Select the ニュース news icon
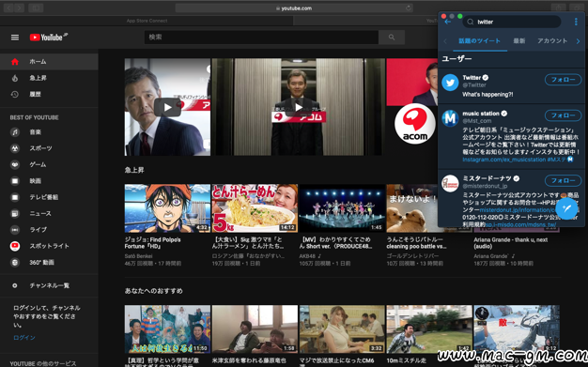Image resolution: width=588 pixels, height=367 pixels. tap(15, 213)
